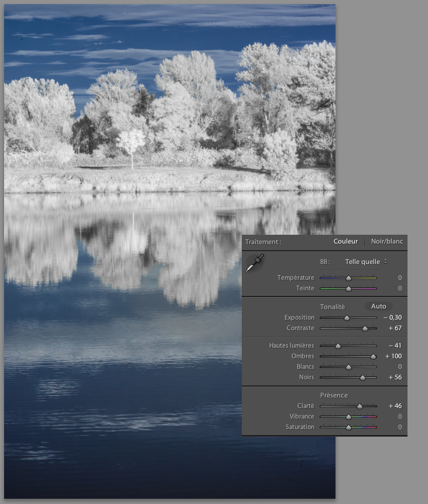
Task: Click the Exposition value −0,30
Action: [x=393, y=317]
